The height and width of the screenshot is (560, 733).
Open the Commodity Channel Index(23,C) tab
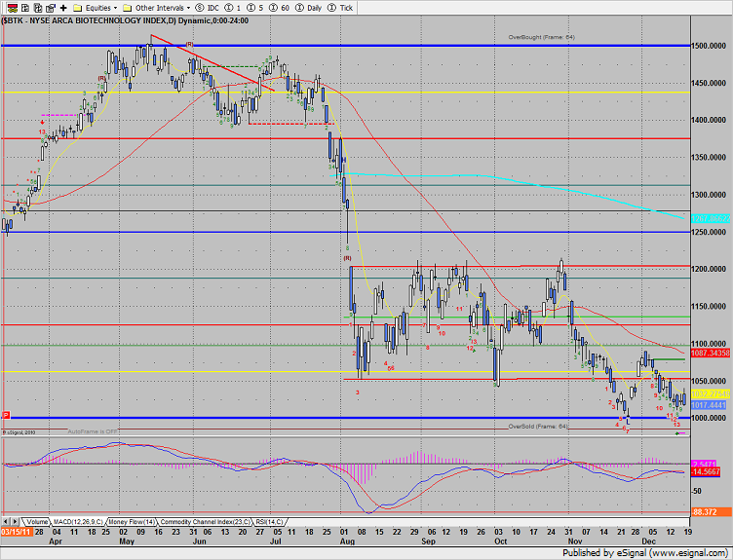click(x=205, y=522)
